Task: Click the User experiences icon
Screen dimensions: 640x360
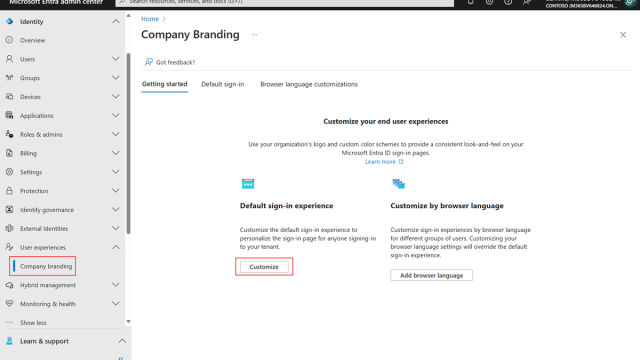Action: tap(9, 247)
